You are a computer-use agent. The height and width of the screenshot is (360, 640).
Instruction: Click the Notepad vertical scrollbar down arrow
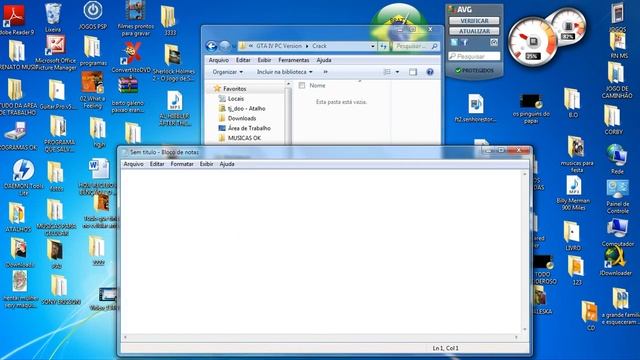(525, 330)
